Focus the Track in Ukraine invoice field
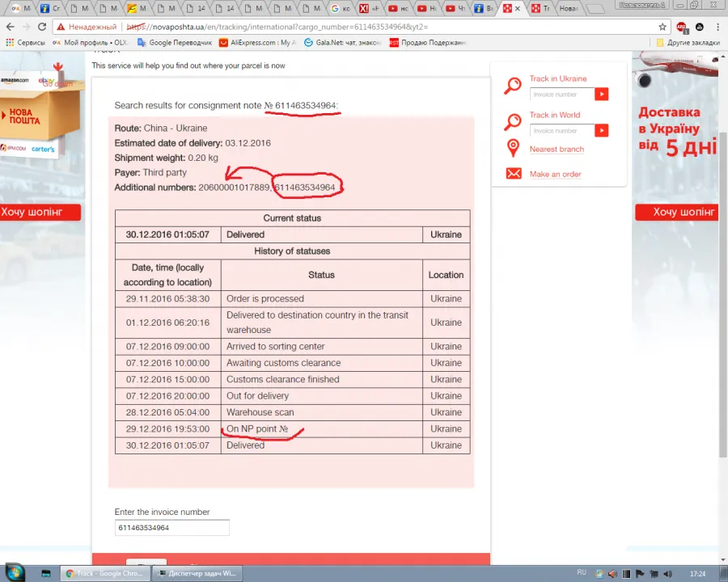728x582 pixels. coord(562,95)
